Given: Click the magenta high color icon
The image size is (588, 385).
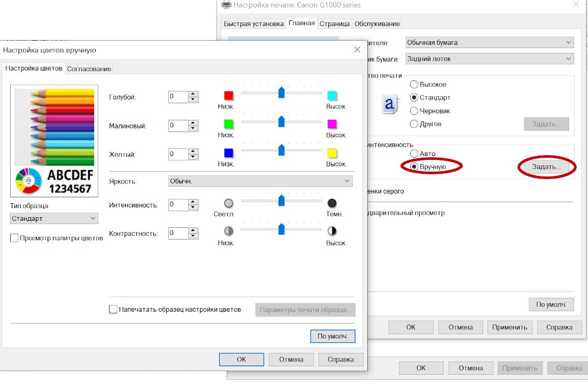Looking at the screenshot, I should click(332, 124).
